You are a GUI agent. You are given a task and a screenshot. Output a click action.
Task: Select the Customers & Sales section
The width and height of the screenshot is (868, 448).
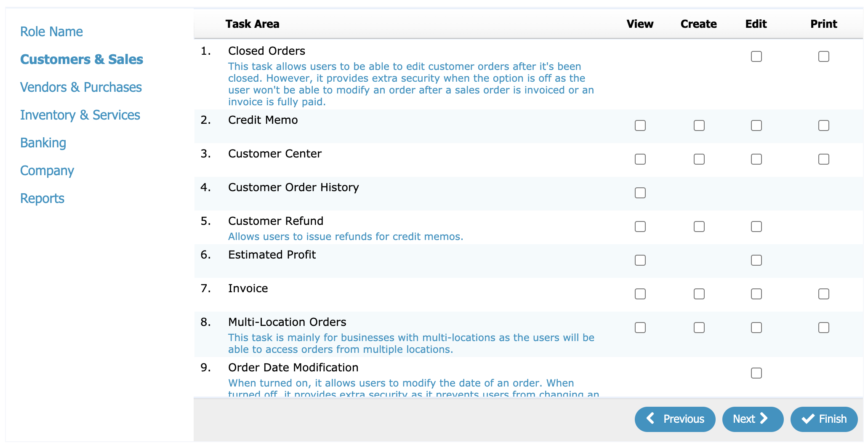pos(82,59)
